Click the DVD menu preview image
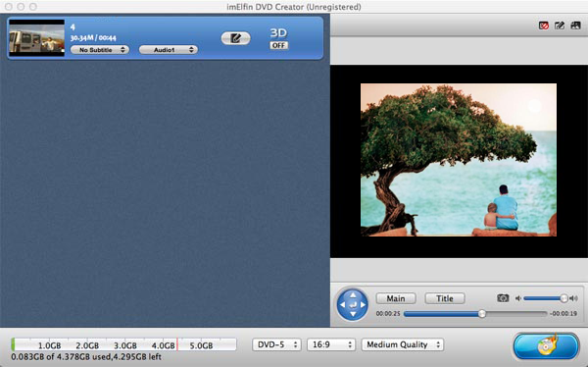Screen dimensions: 588x367 pos(459,160)
